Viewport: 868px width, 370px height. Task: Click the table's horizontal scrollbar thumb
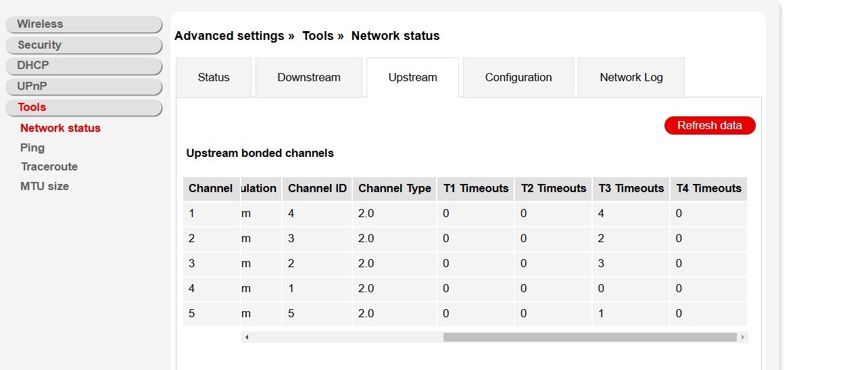[x=589, y=337]
